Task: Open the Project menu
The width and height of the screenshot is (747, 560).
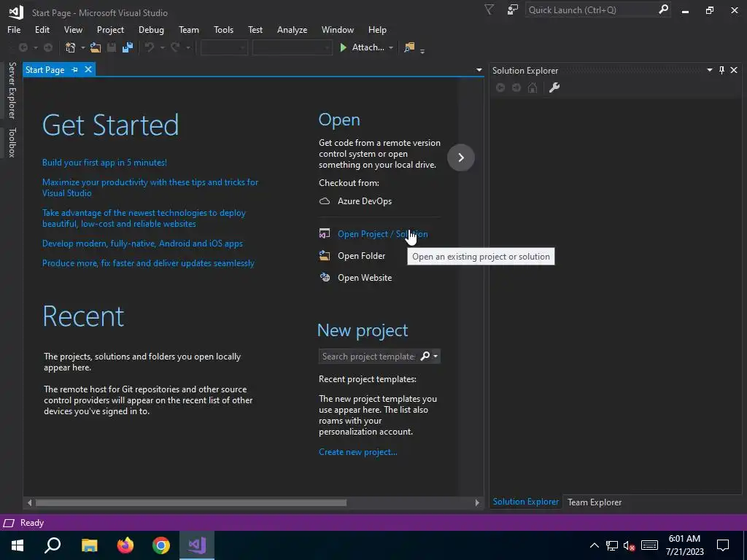Action: pos(110,29)
